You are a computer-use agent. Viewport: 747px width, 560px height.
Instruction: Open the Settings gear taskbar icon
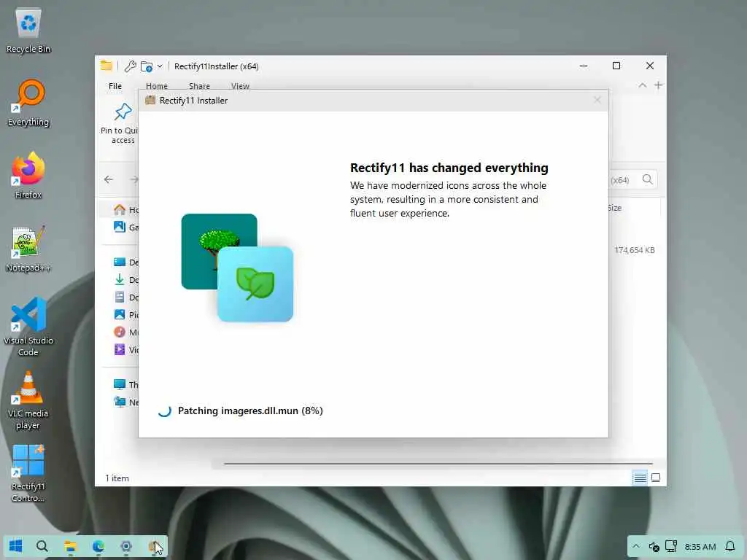click(x=126, y=545)
